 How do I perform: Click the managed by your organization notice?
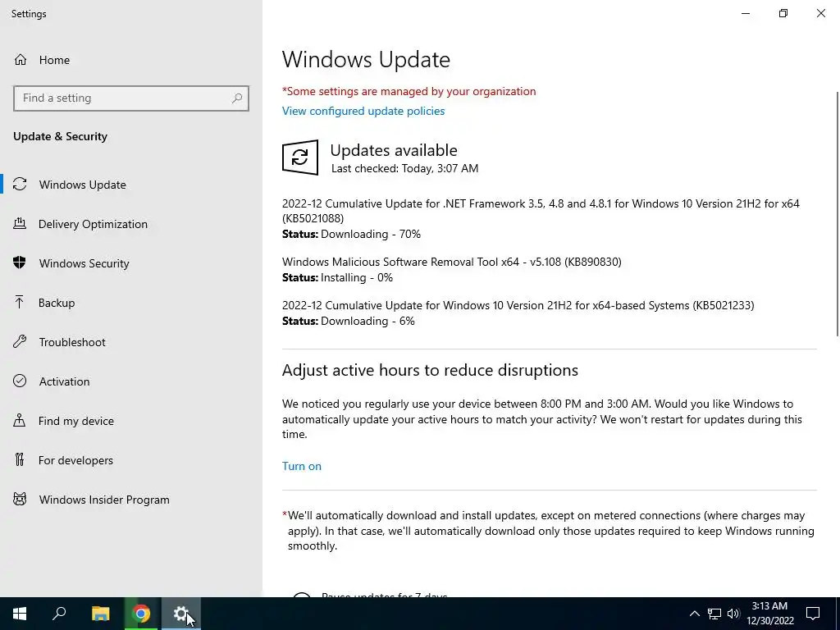tap(409, 91)
